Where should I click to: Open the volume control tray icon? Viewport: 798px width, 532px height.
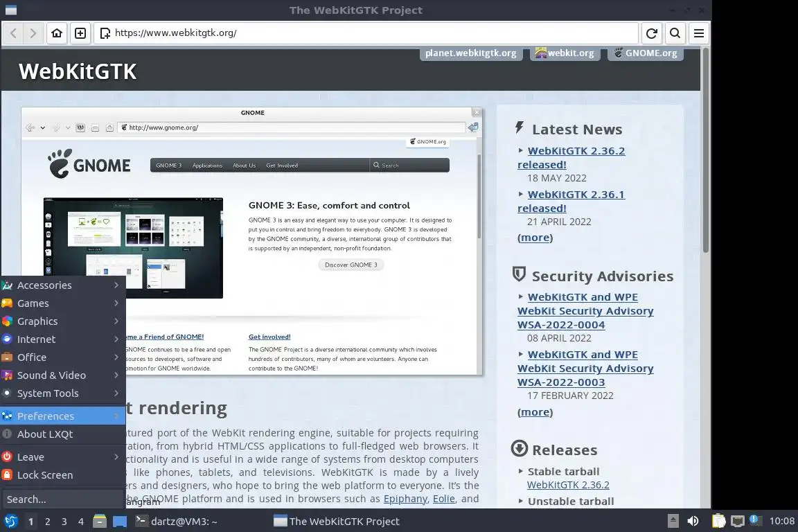point(693,521)
